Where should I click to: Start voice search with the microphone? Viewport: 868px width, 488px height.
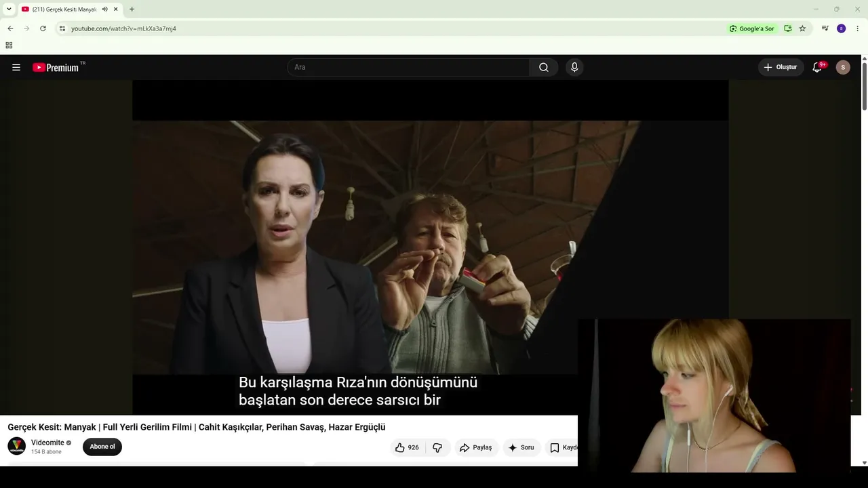coord(574,67)
